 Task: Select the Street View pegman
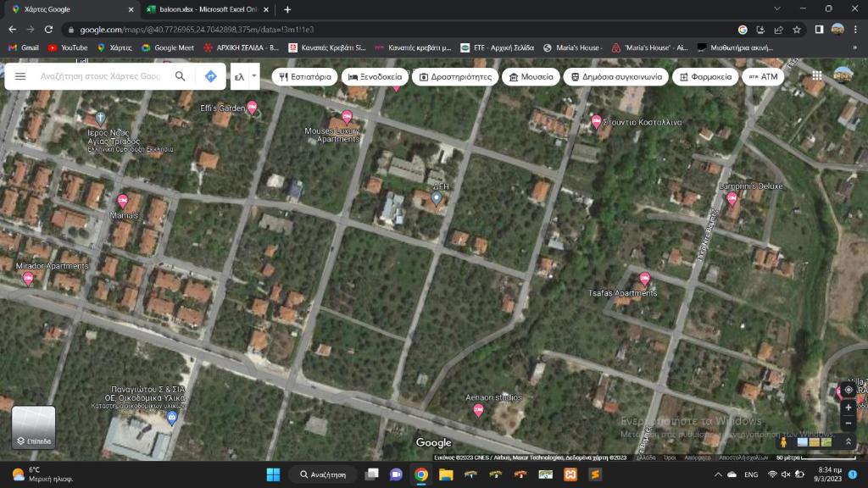tap(783, 441)
